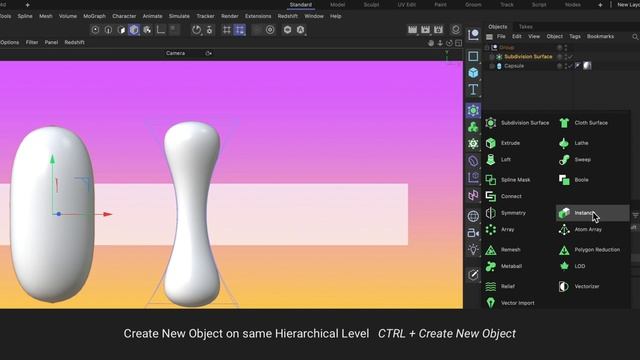
Task: Click the viewport maximize toggle icon
Action: point(458,43)
